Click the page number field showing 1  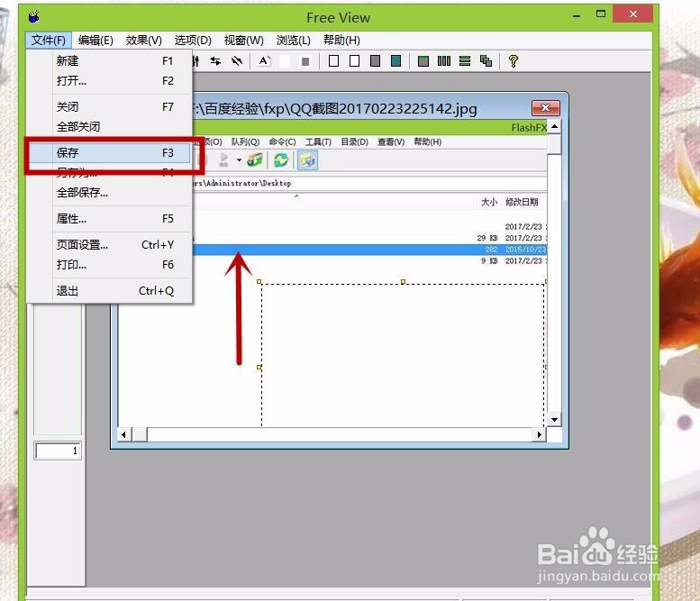(x=58, y=451)
